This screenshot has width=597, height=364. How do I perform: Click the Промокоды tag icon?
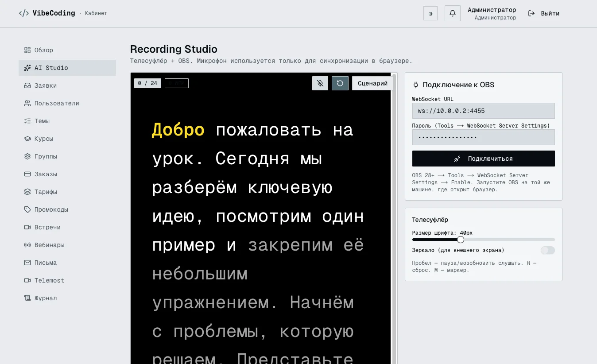point(27,209)
